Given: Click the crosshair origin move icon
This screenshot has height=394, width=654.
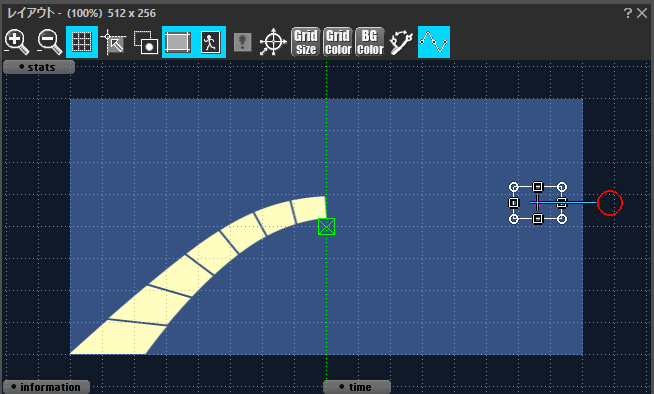Looking at the screenshot, I should point(273,42).
